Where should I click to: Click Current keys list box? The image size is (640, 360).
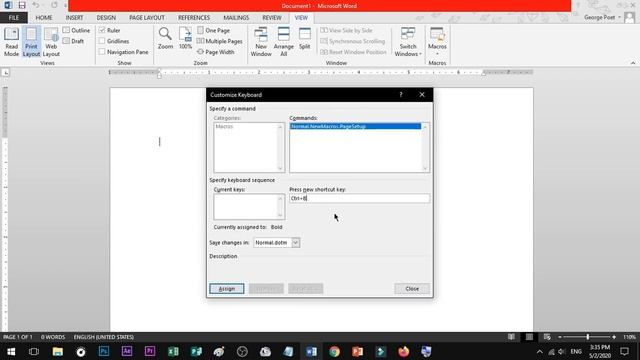pos(249,207)
